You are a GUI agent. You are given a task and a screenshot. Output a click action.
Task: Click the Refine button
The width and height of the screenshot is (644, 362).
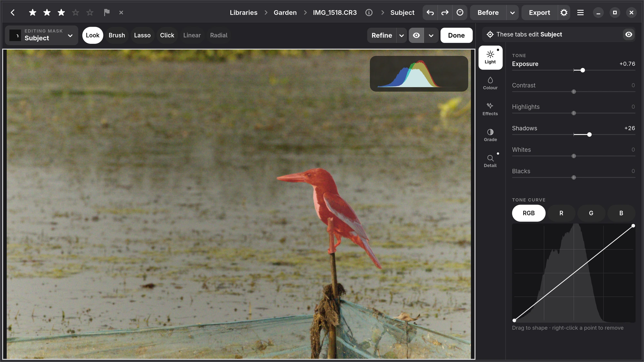coord(382,35)
